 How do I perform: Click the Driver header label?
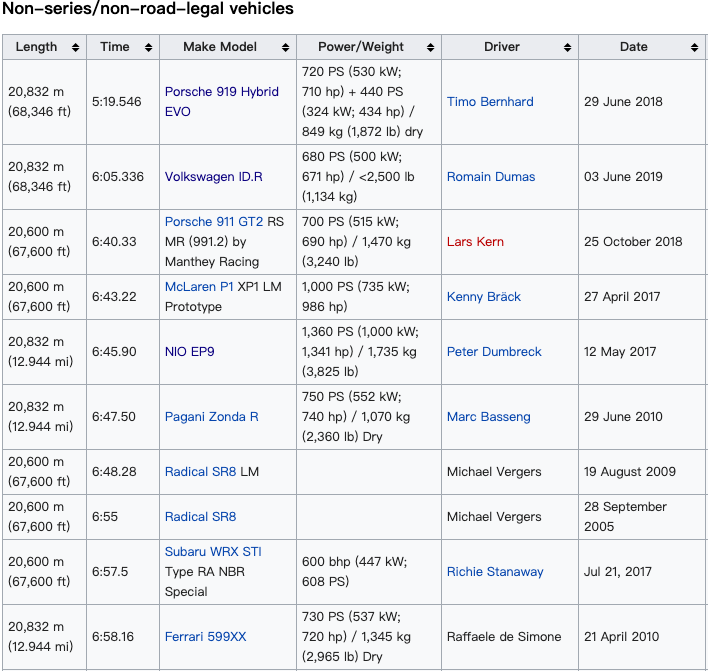(x=502, y=47)
